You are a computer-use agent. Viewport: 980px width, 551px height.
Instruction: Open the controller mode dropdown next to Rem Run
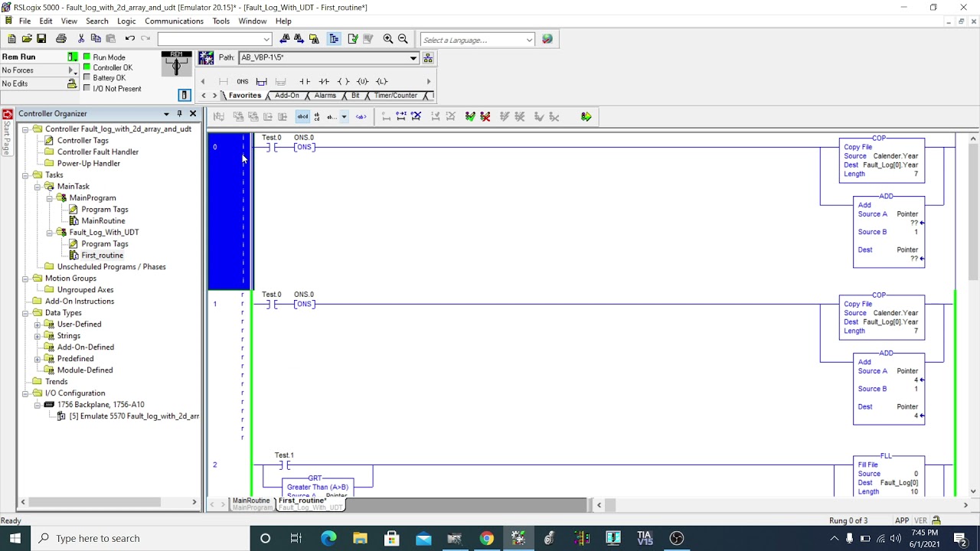click(73, 57)
